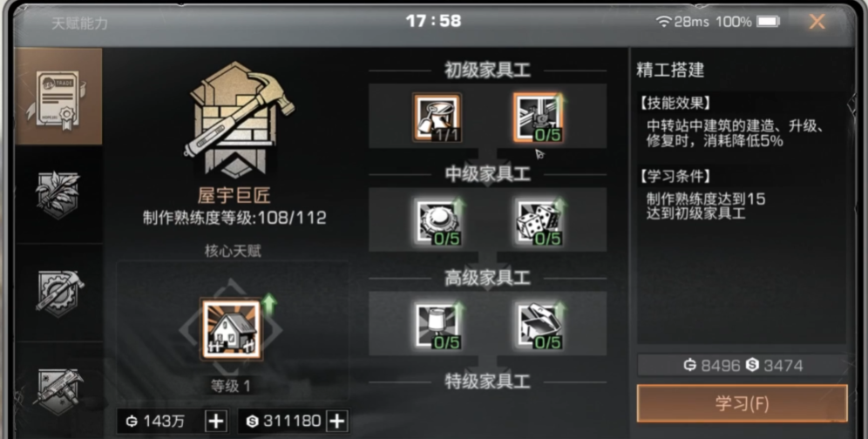
Task: Click the 8496 and 3474 skill cost bar
Action: click(x=742, y=365)
